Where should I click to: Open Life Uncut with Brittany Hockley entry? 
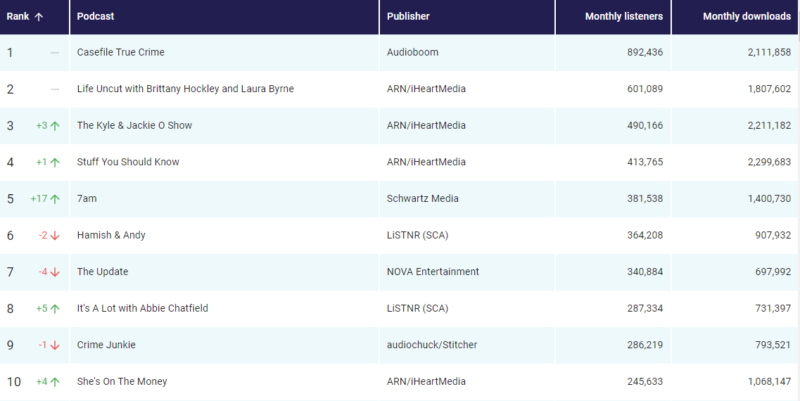[x=185, y=89]
